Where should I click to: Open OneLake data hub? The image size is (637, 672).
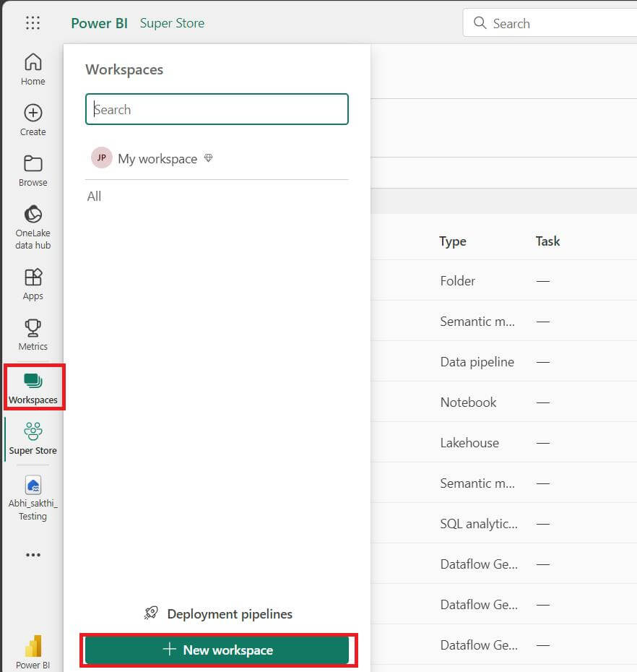pyautogui.click(x=33, y=227)
